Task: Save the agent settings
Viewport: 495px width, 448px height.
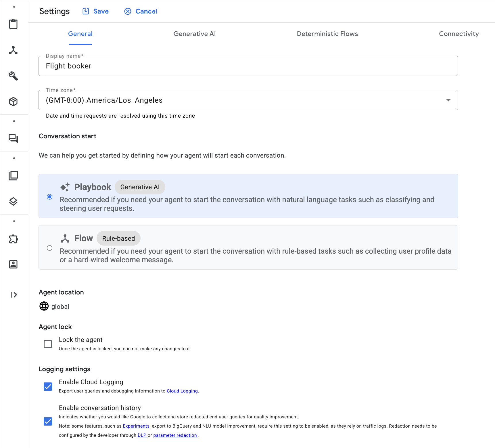Action: pos(95,11)
